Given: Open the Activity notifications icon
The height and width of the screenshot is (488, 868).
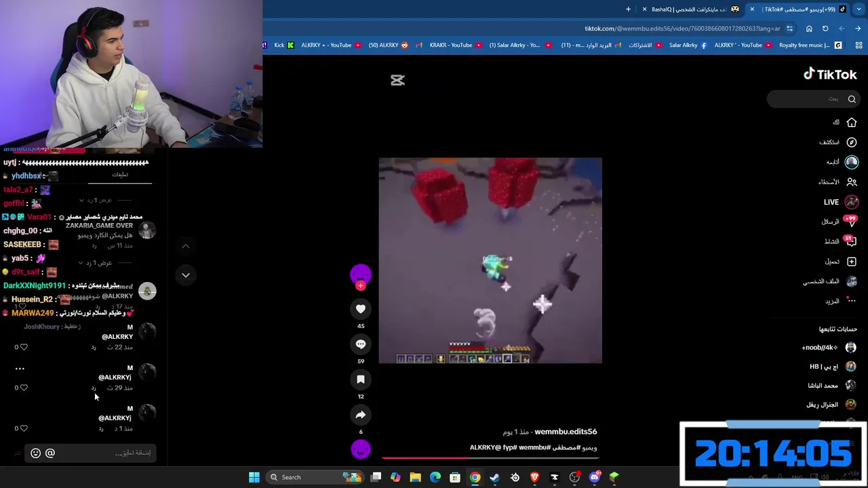Looking at the screenshot, I should point(851,241).
